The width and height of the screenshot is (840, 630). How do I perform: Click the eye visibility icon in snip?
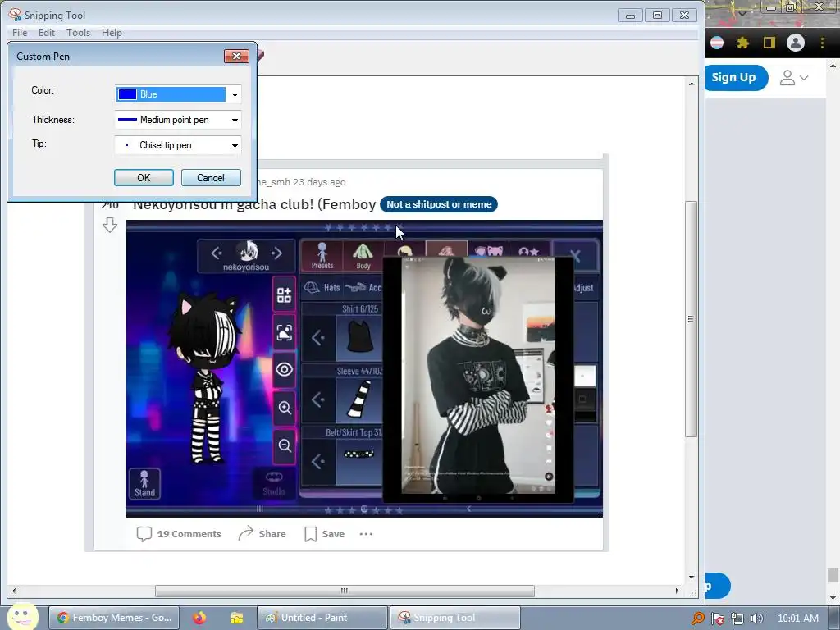click(284, 370)
